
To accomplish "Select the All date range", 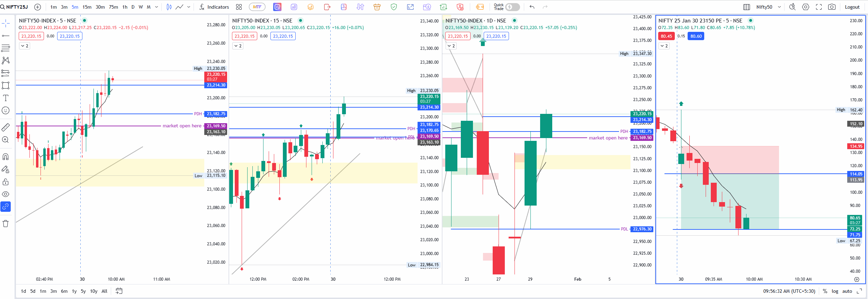I will click(x=104, y=291).
